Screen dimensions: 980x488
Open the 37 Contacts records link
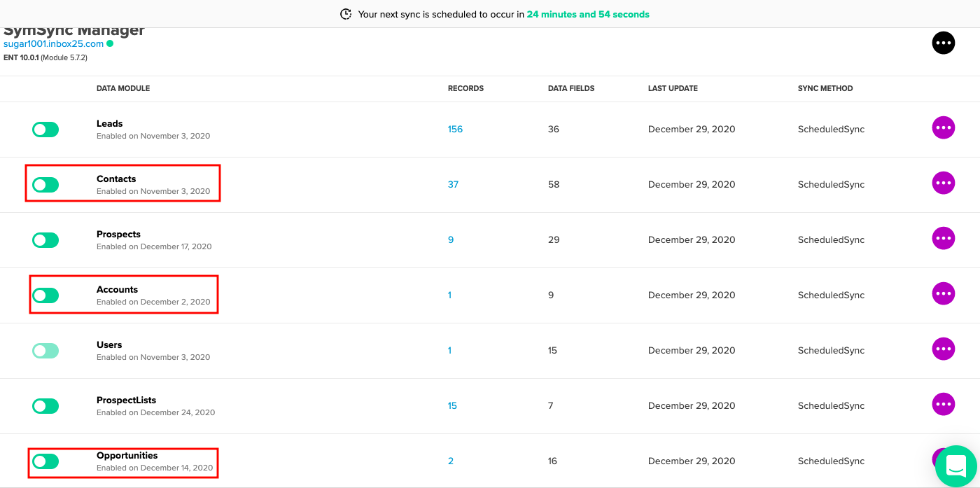[x=453, y=185]
